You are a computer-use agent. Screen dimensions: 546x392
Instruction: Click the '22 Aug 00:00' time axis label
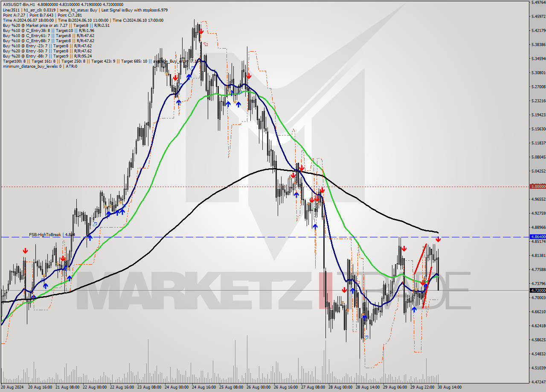click(x=95, y=387)
